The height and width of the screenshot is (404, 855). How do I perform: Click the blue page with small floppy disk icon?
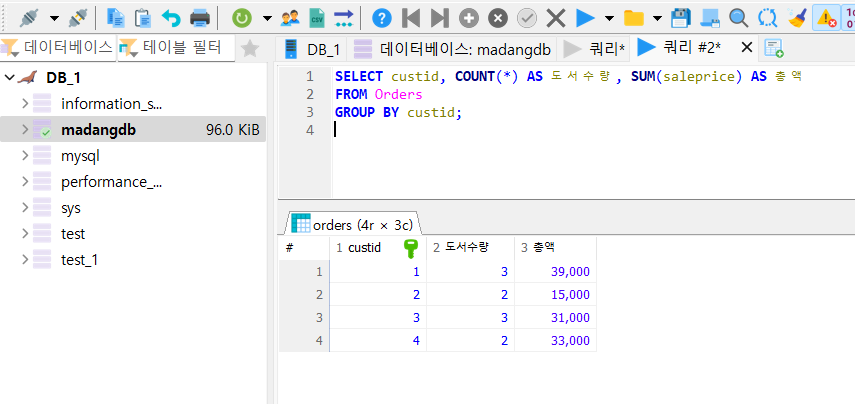(x=709, y=19)
